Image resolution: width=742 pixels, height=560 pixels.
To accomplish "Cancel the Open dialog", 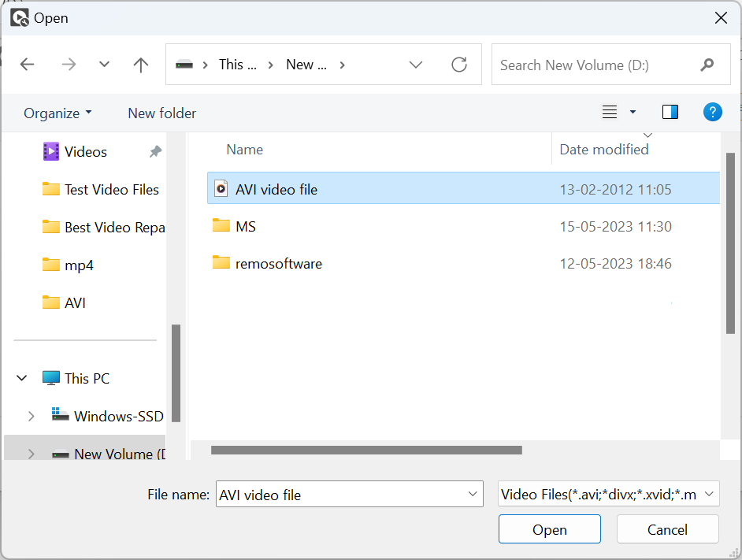I will click(667, 528).
